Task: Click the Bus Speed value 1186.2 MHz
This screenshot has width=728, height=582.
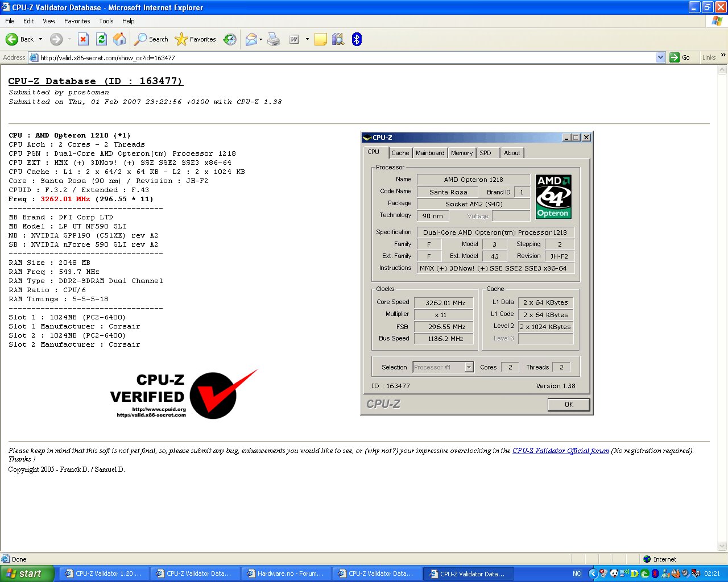Action: [445, 339]
